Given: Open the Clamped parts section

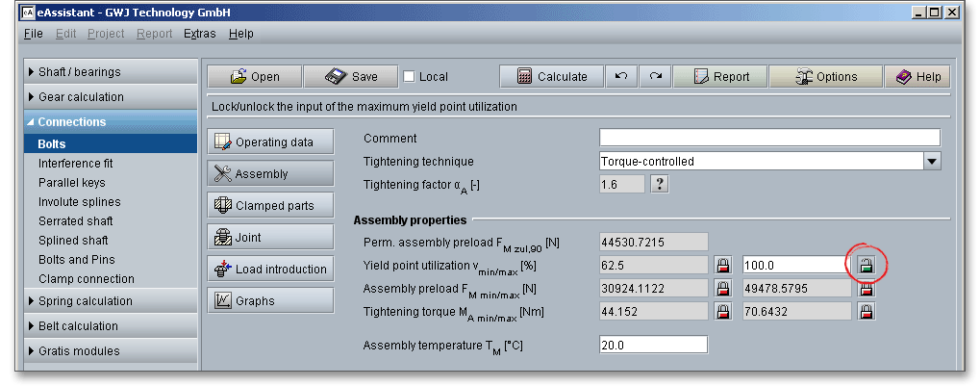Looking at the screenshot, I should coord(270,206).
